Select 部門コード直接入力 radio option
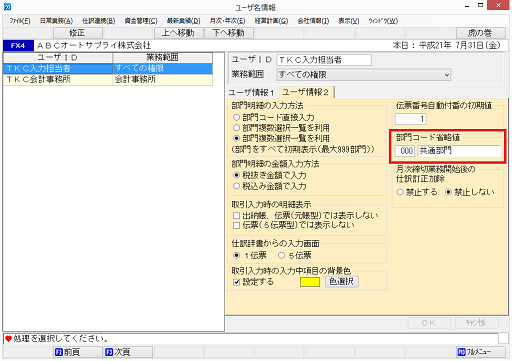The image size is (512, 361). [x=236, y=117]
